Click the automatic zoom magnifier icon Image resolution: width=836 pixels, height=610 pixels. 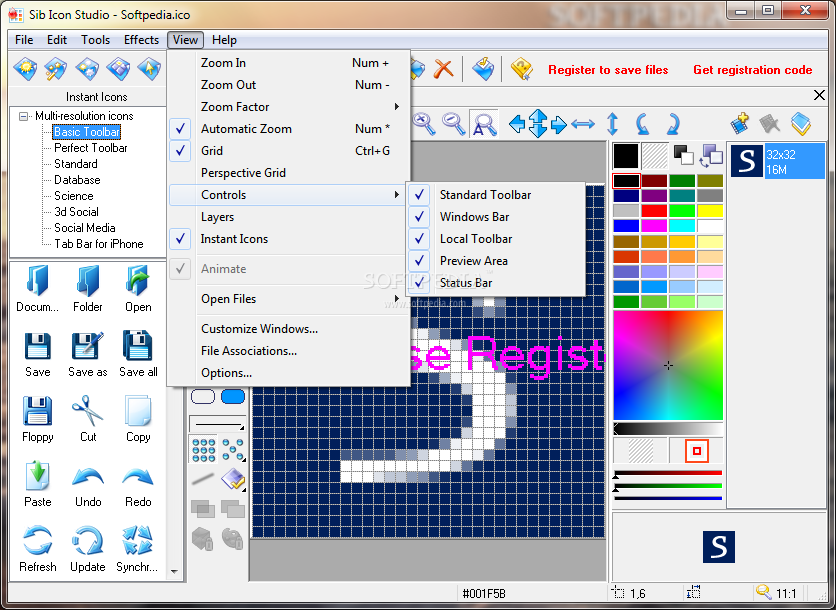click(484, 124)
